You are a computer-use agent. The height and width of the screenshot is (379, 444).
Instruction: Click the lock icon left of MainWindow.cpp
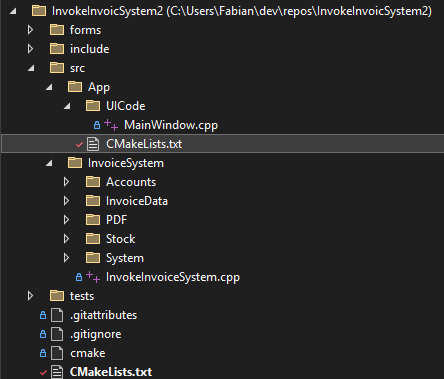coord(97,125)
